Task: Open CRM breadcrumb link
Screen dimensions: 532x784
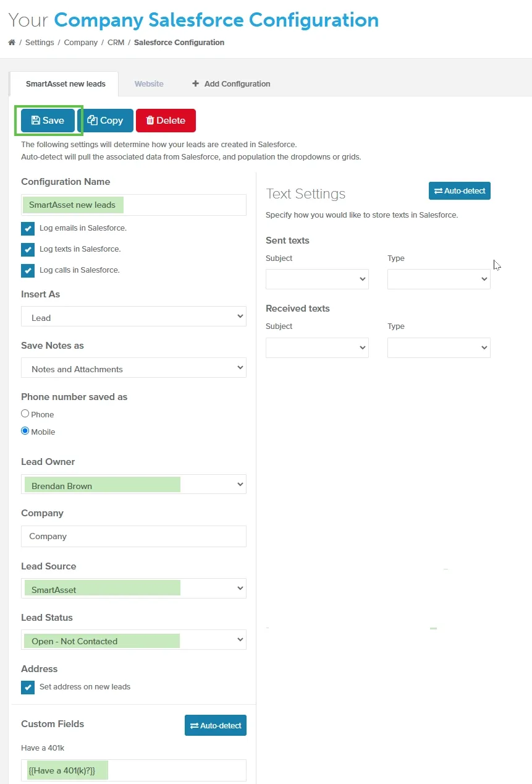Action: pyautogui.click(x=116, y=43)
